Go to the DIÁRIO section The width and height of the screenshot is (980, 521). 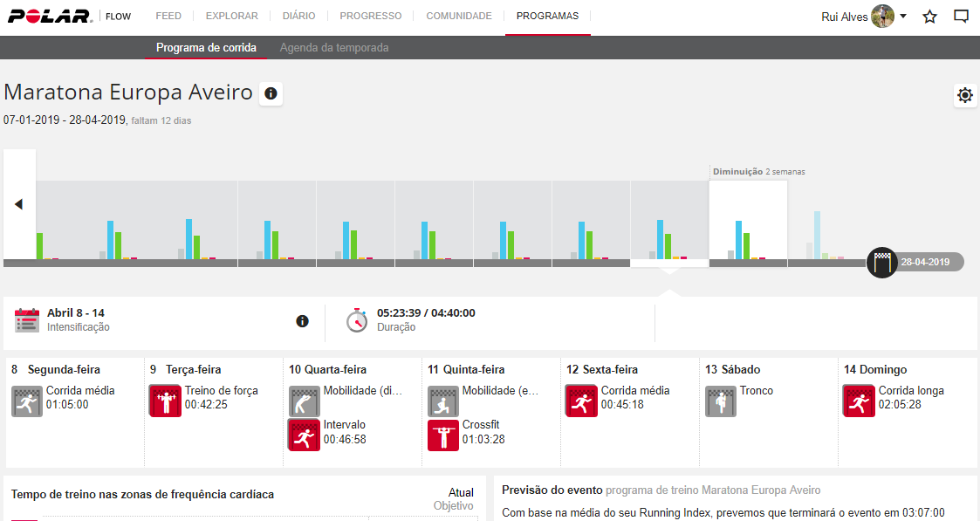pos(299,16)
